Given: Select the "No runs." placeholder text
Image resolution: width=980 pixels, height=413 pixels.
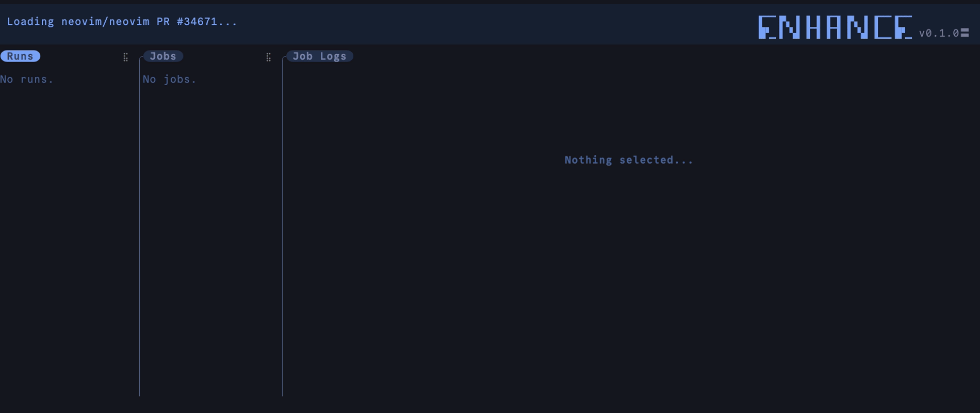Looking at the screenshot, I should pos(27,80).
